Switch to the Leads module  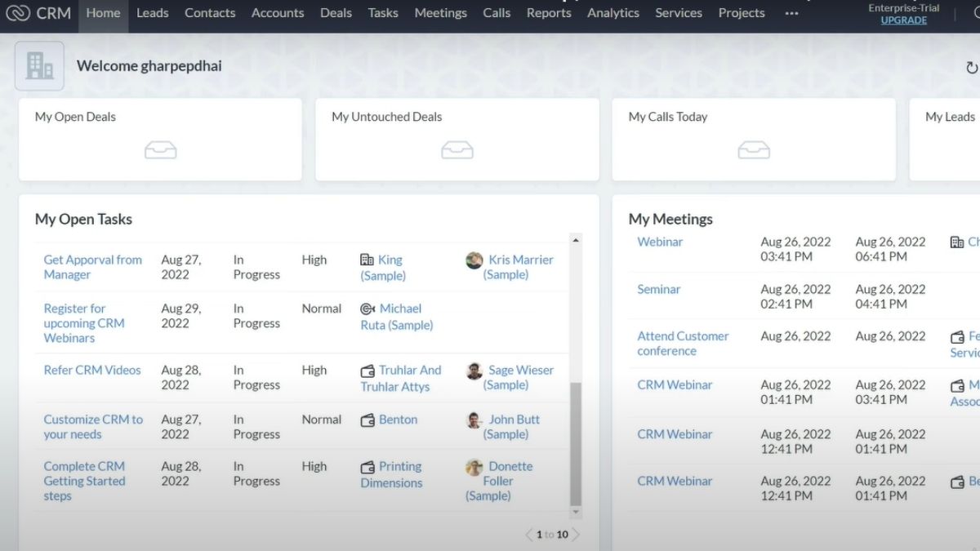point(152,12)
